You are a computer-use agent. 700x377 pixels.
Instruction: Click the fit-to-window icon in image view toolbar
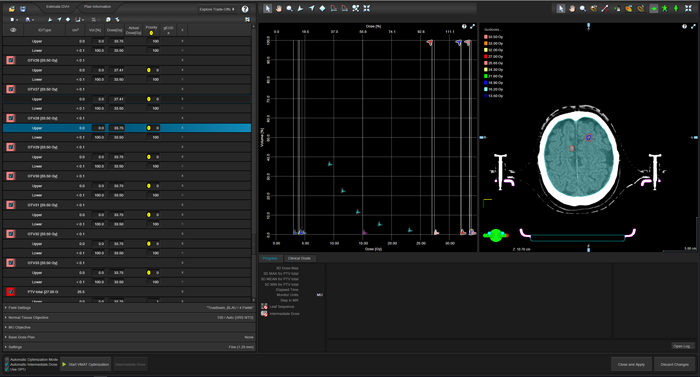point(688,8)
